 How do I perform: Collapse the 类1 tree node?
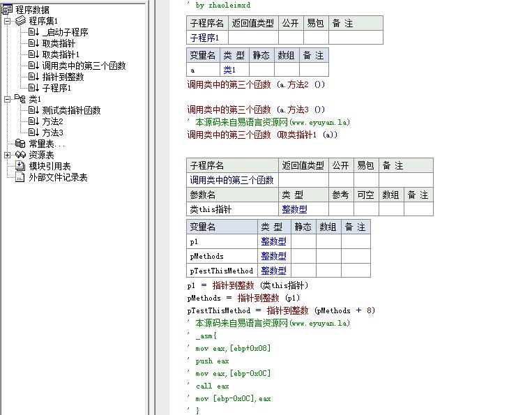click(x=7, y=99)
